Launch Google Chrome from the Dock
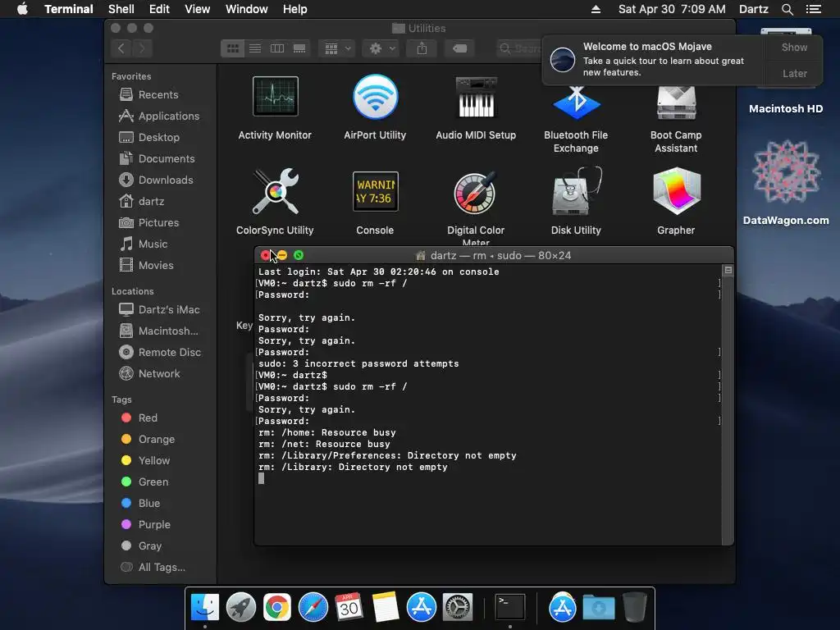Screen dimensions: 840x630 point(277,608)
